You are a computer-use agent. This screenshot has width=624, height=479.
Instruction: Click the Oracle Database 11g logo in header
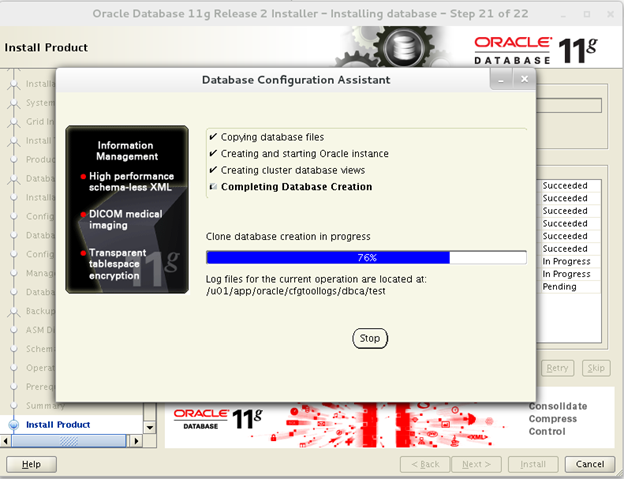pyautogui.click(x=536, y=50)
